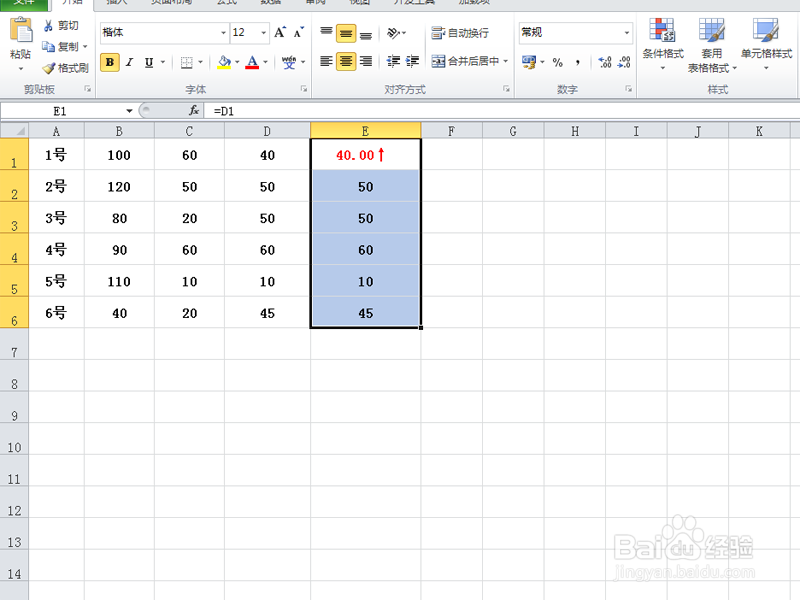This screenshot has height=600, width=800.
Task: Click cell B2 containing 120
Action: pyautogui.click(x=119, y=186)
